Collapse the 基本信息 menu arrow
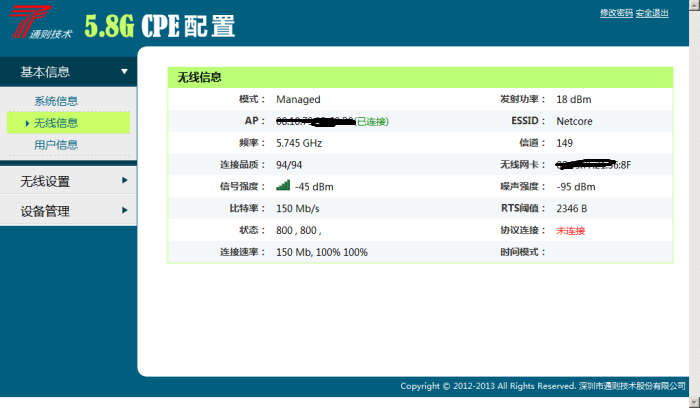This screenshot has width=700, height=408. tap(125, 71)
